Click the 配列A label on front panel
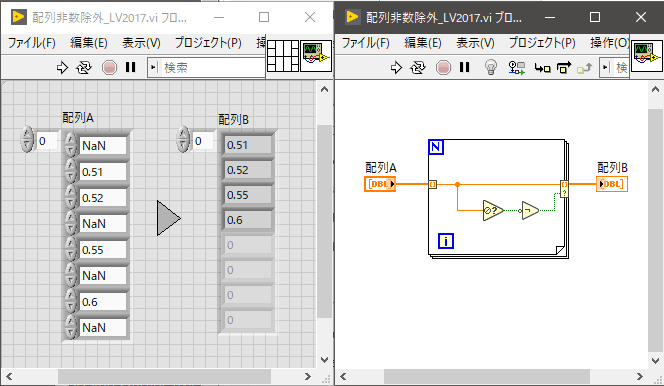 (78, 118)
